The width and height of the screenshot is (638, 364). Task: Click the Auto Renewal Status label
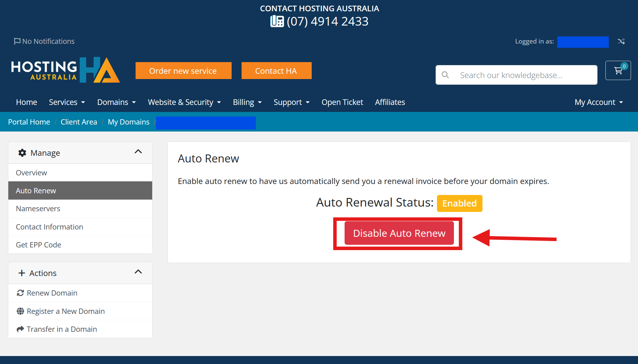point(375,202)
